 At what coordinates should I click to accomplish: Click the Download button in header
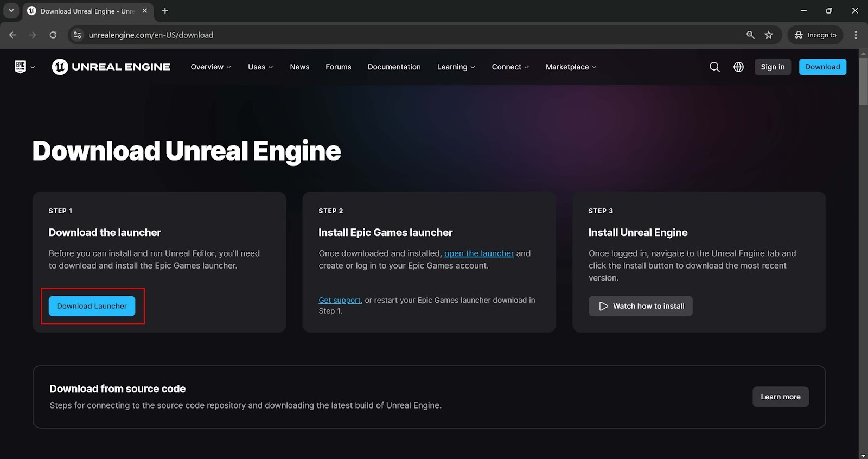coord(822,67)
